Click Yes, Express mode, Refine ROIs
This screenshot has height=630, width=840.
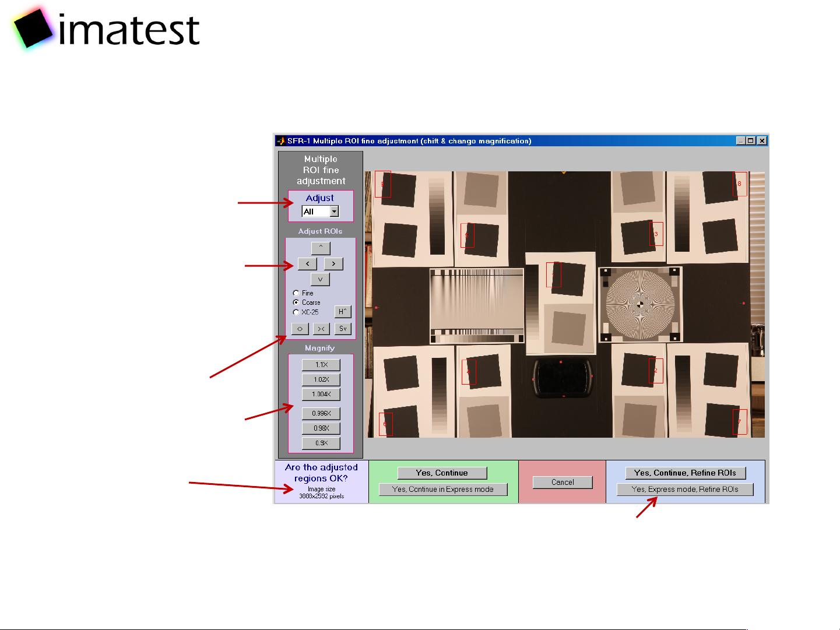click(685, 490)
